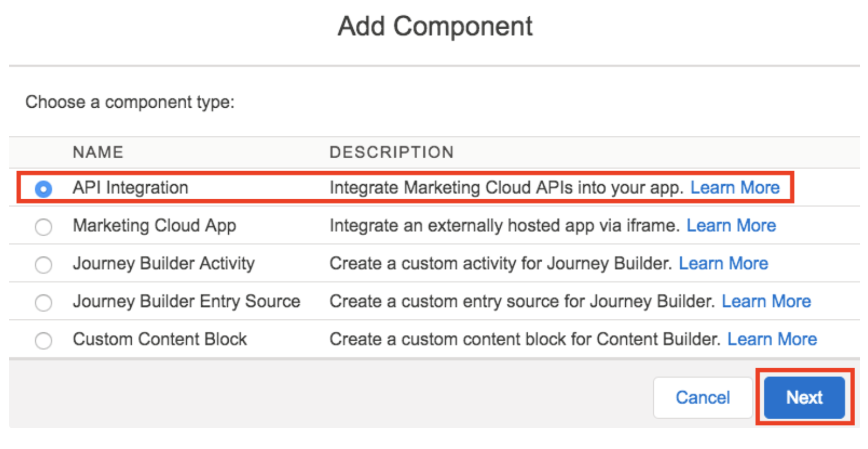Viewport: 868px width, 449px height.
Task: Click the 'Custom Content Block' name text
Action: coord(160,339)
